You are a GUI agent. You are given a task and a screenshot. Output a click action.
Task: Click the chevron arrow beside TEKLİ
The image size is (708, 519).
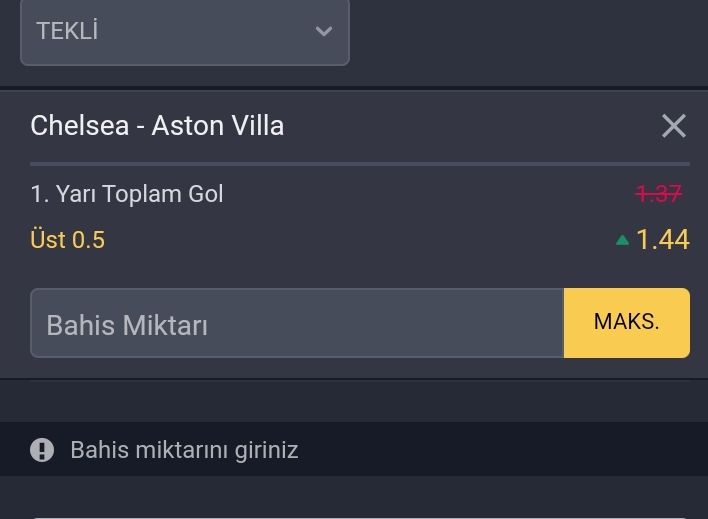tap(324, 31)
